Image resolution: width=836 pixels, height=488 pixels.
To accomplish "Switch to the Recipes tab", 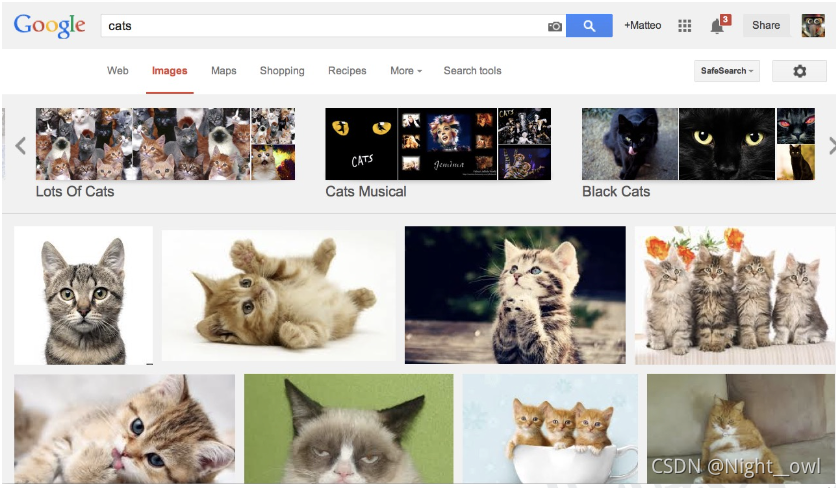I will click(x=347, y=70).
